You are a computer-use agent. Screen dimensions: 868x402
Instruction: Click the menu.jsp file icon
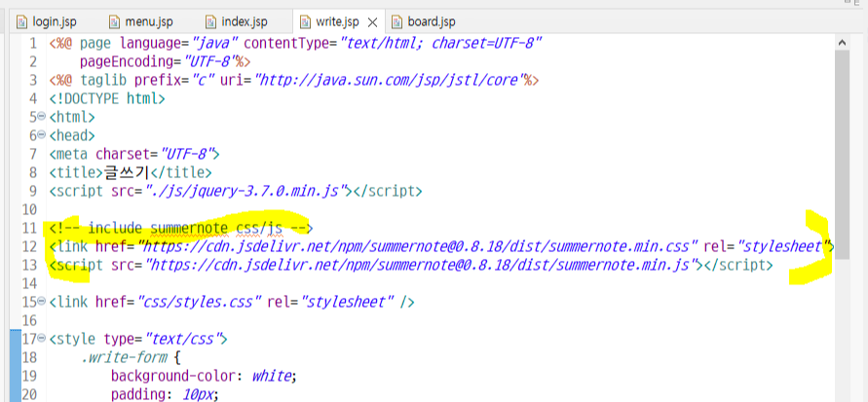[115, 22]
